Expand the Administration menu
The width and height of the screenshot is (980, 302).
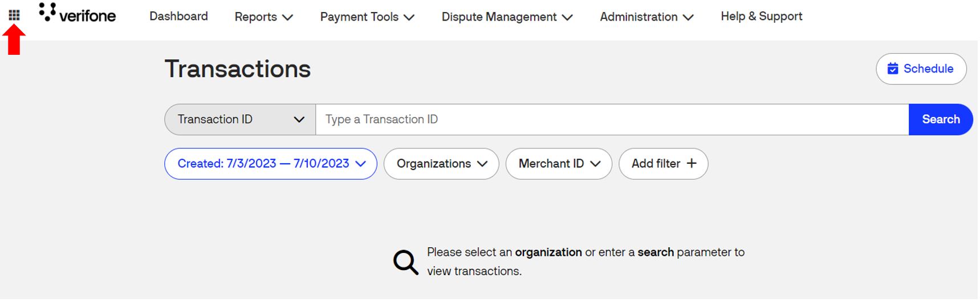tap(646, 17)
